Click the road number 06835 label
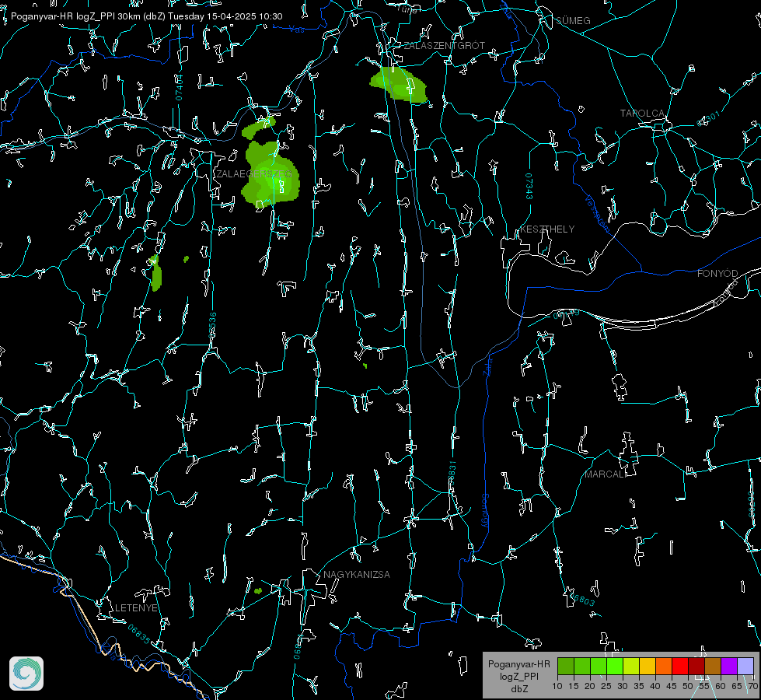The width and height of the screenshot is (761, 700). tap(139, 634)
